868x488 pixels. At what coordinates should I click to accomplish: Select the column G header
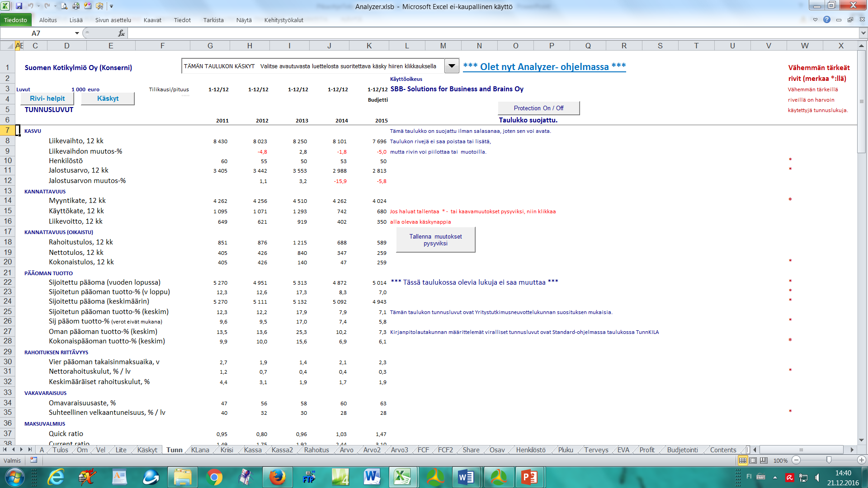pyautogui.click(x=210, y=46)
